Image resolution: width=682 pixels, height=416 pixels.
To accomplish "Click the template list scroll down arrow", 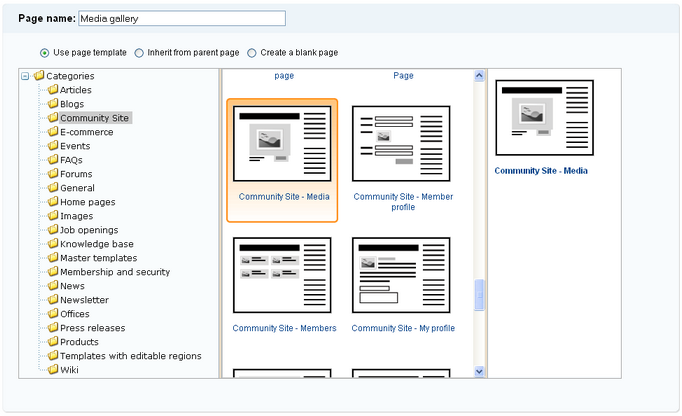I will 479,372.
